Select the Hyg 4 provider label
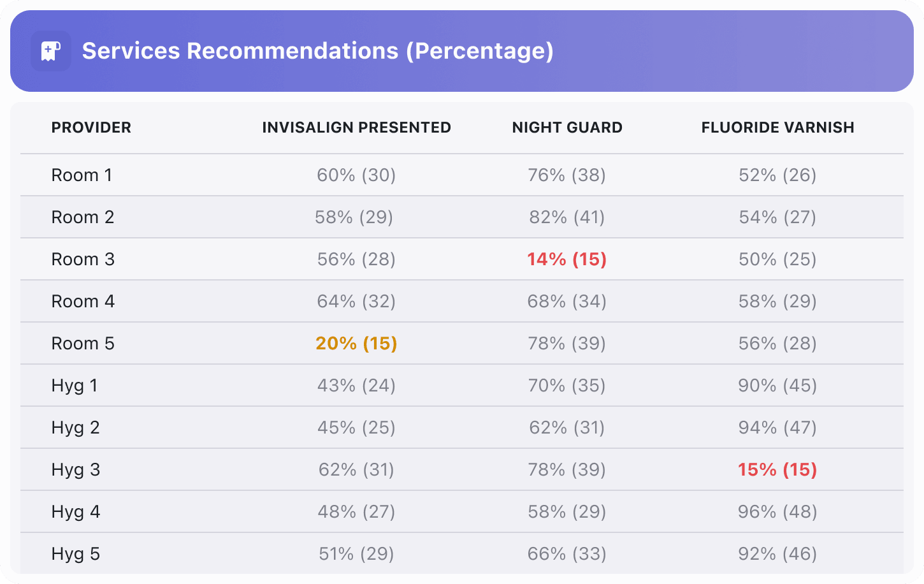 [76, 512]
